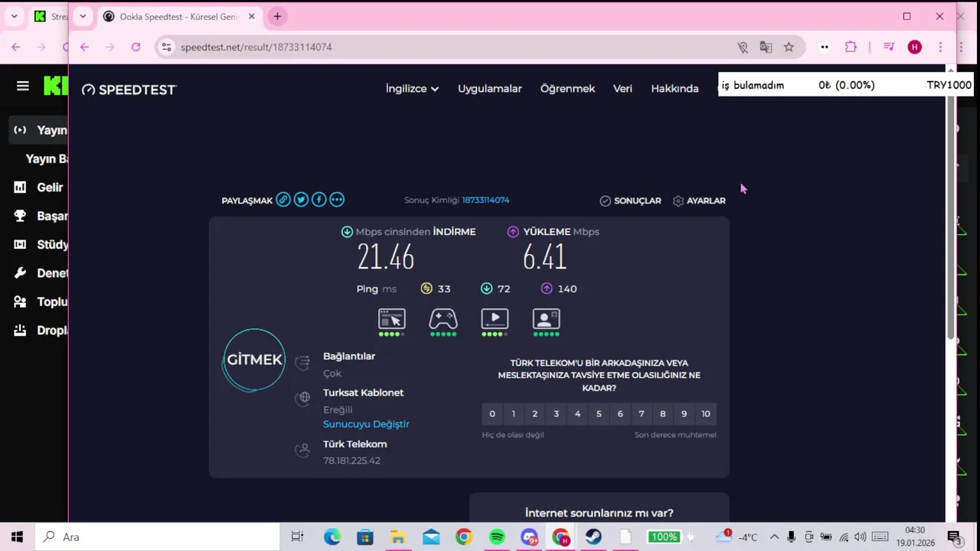
Task: Rate recommendation likelihood as 5
Action: click(599, 414)
